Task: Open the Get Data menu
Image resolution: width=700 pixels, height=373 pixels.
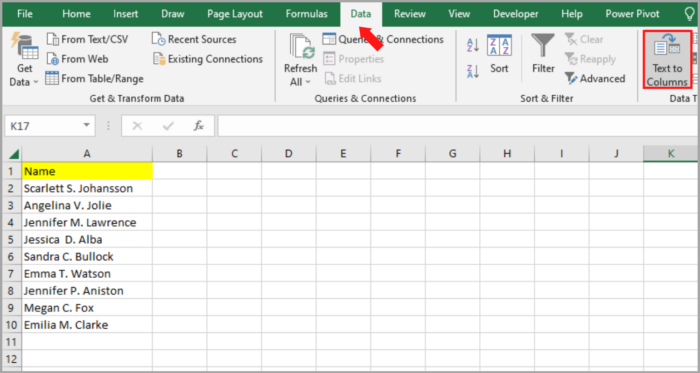Action: (24, 60)
